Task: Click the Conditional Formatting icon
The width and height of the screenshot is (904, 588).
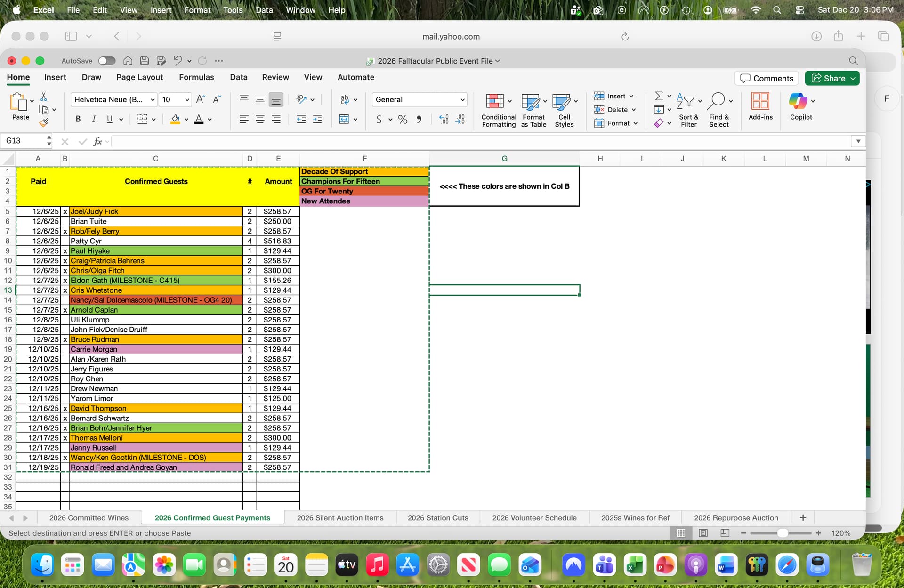Action: coord(495,101)
